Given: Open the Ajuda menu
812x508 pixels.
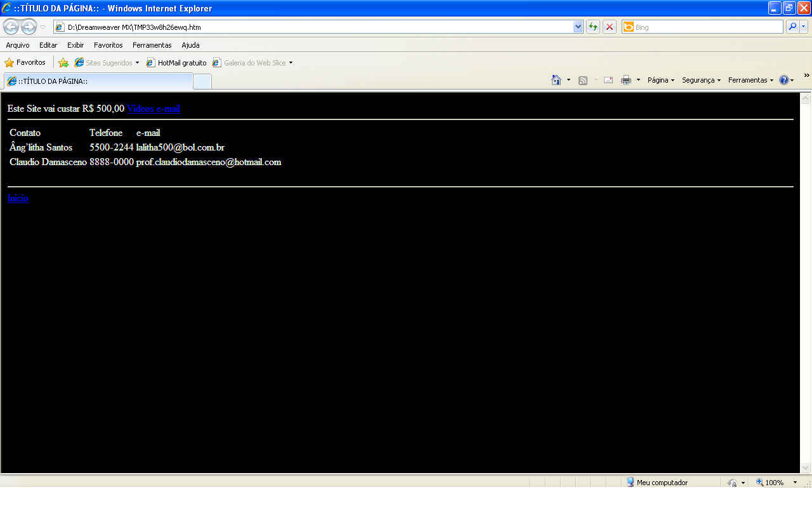Looking at the screenshot, I should click(x=190, y=45).
